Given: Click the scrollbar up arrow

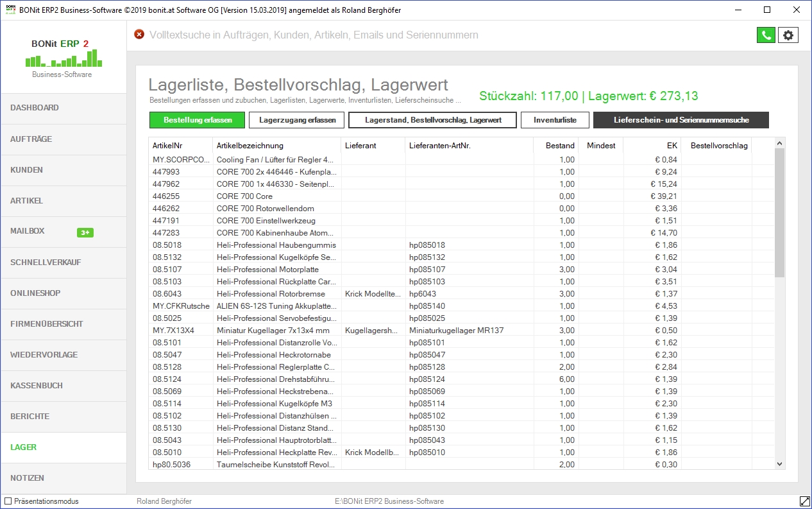Looking at the screenshot, I should point(779,144).
